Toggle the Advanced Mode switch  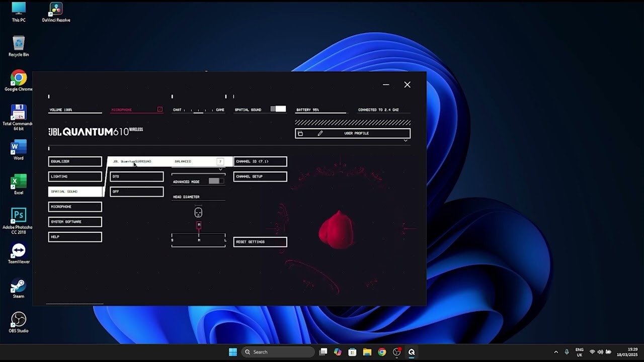[216, 181]
